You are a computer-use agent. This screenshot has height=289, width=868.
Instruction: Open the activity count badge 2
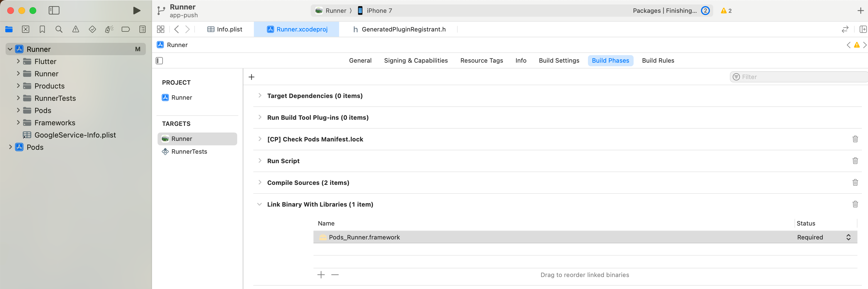coord(705,11)
